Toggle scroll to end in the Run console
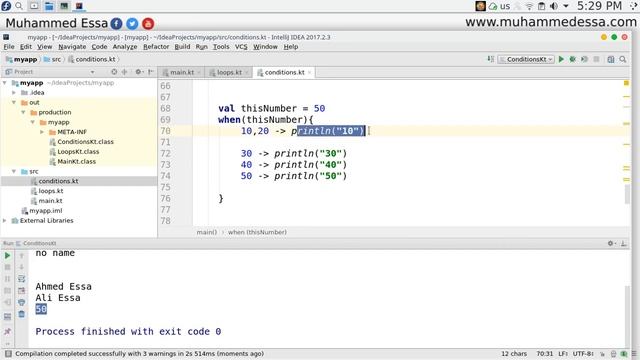The width and height of the screenshot is (640, 360). coord(22,291)
